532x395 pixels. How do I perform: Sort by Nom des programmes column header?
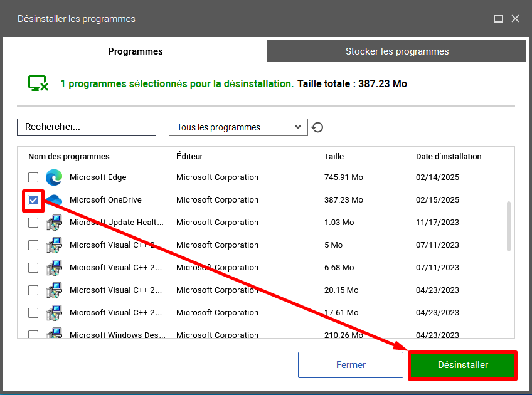point(69,156)
